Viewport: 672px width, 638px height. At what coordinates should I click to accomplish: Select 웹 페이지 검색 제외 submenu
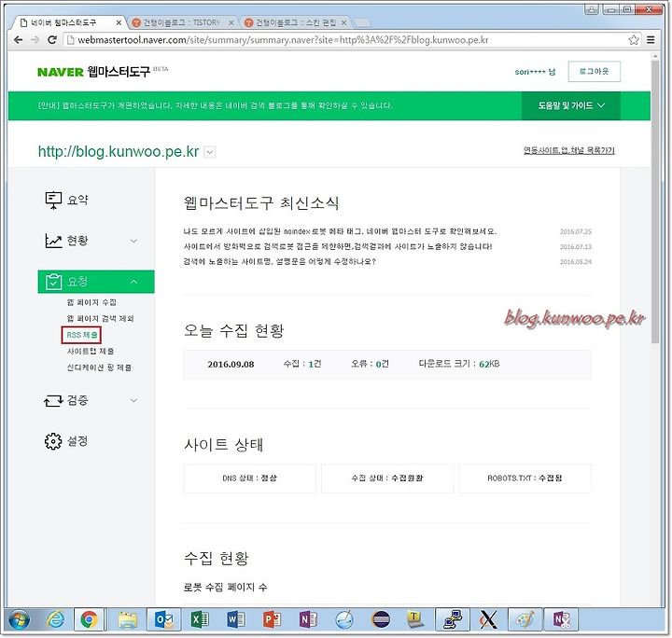click(x=100, y=319)
